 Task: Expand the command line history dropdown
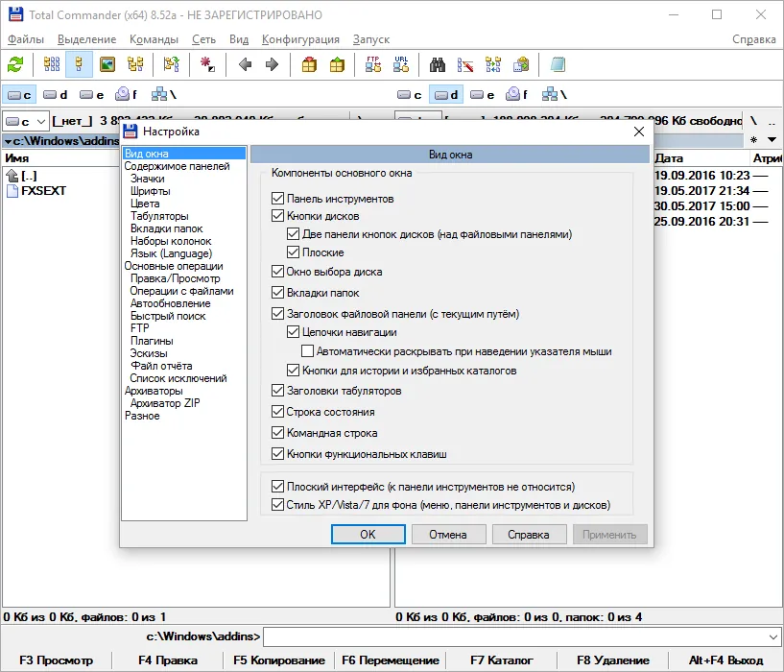point(773,637)
